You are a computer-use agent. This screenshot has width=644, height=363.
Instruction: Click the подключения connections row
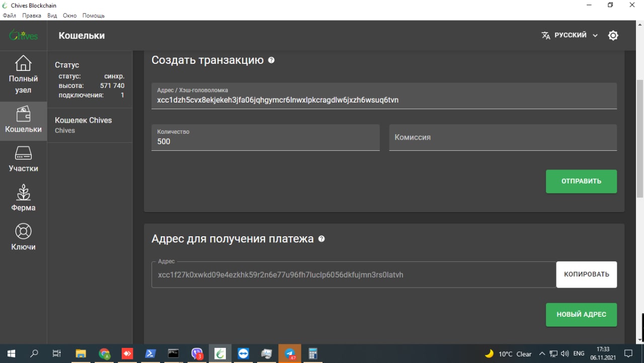click(91, 95)
